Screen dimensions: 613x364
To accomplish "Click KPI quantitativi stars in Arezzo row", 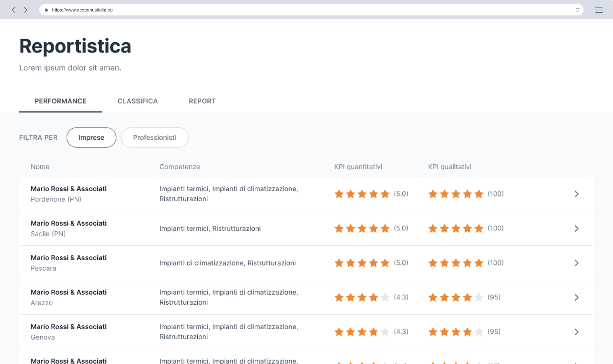I will [362, 297].
